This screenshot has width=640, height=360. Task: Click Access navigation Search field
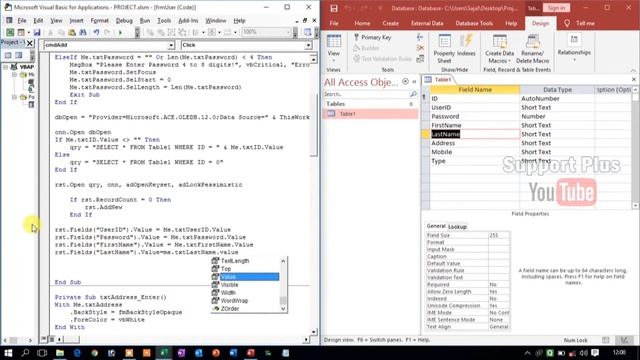click(366, 94)
